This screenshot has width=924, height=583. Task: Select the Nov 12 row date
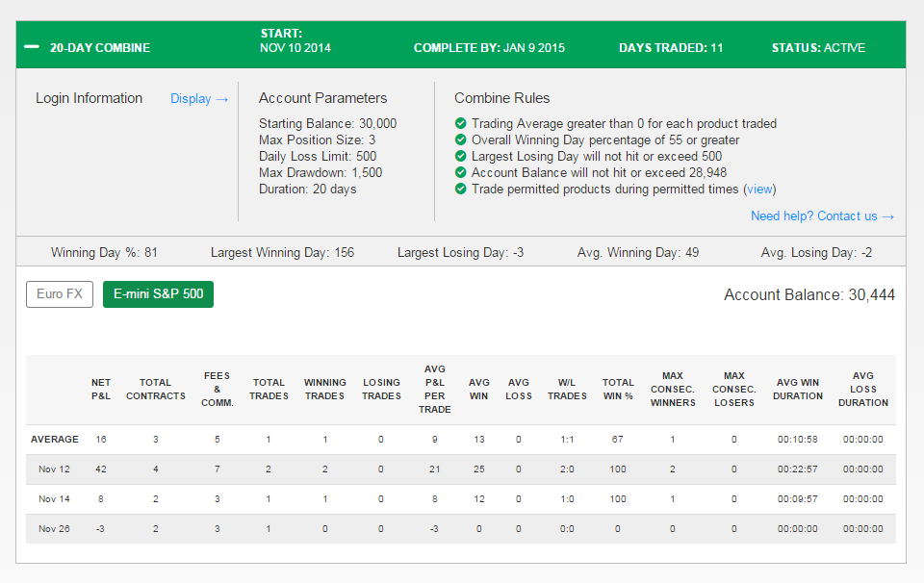click(x=54, y=469)
